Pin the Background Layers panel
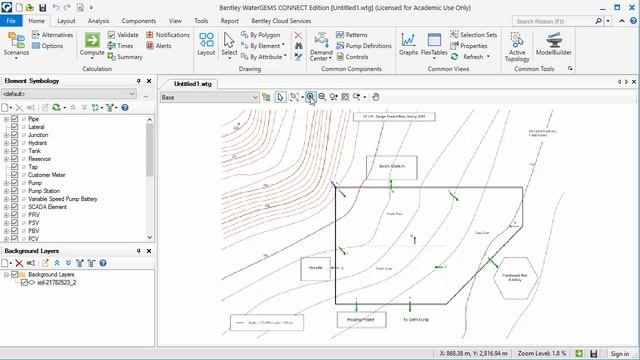640x360 pixels. 139,251
